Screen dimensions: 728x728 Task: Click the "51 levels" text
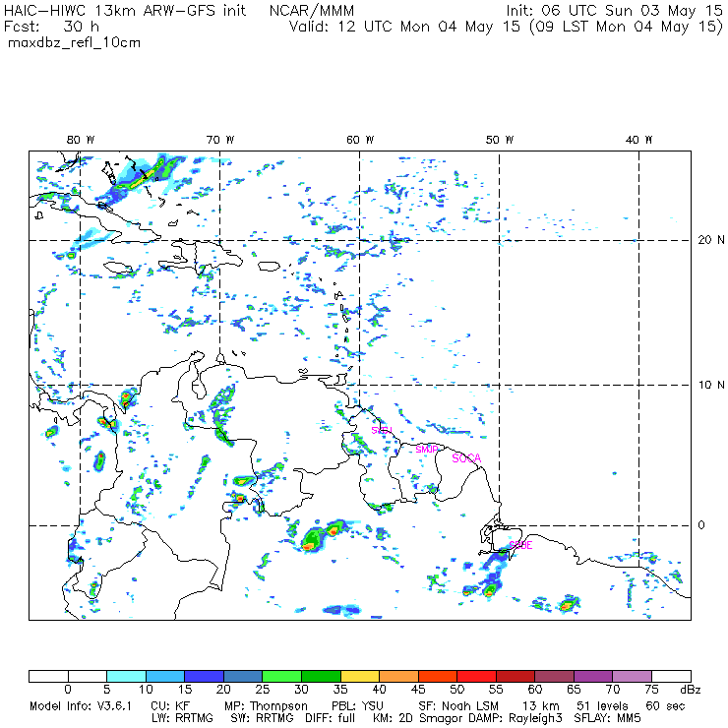[x=602, y=706]
